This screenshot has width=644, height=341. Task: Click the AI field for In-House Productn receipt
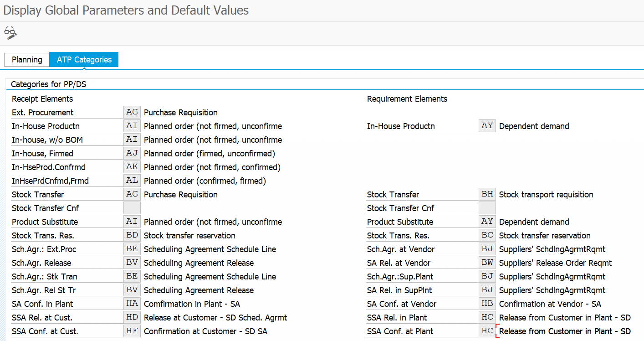click(x=132, y=126)
